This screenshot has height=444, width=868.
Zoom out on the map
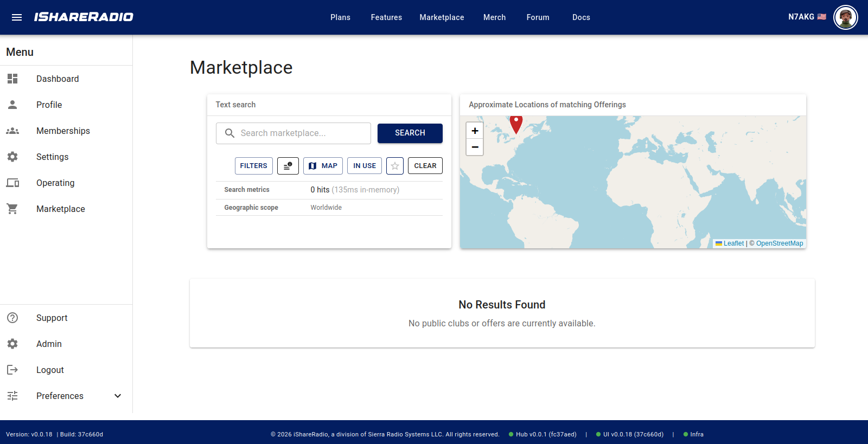(x=475, y=147)
